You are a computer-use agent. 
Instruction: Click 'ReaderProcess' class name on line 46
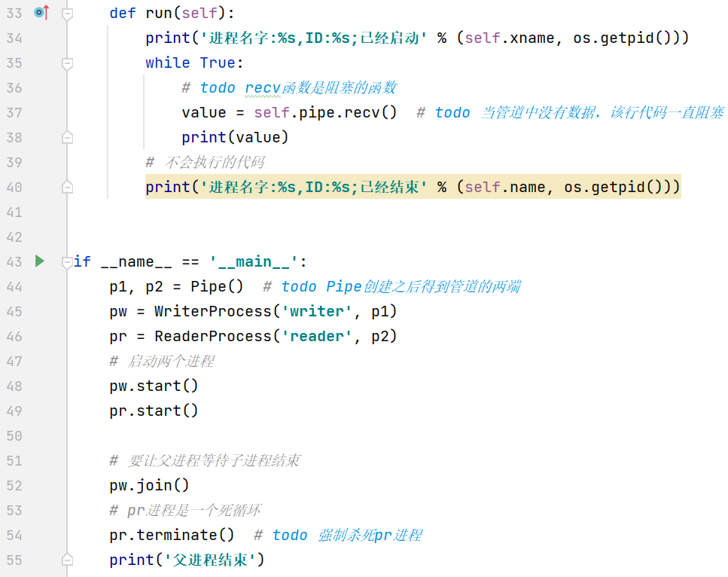point(212,336)
